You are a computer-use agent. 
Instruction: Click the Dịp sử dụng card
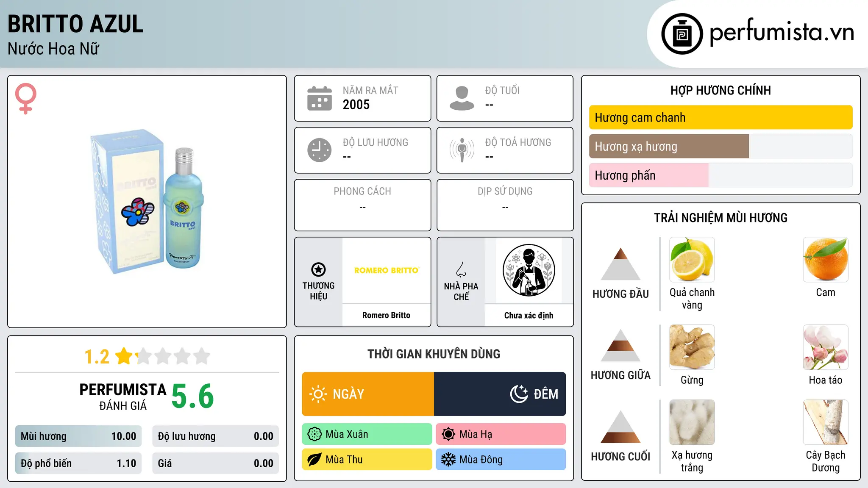pos(505,205)
